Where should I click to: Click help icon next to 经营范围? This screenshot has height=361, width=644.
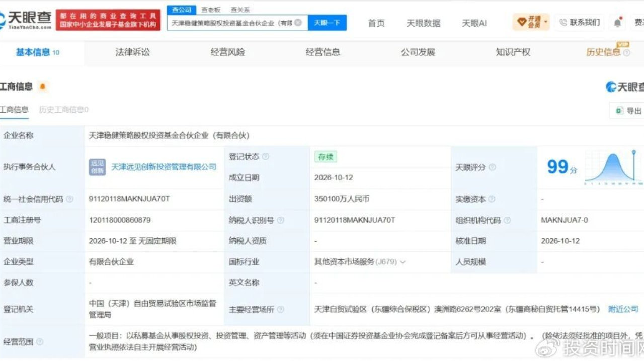[x=39, y=342]
